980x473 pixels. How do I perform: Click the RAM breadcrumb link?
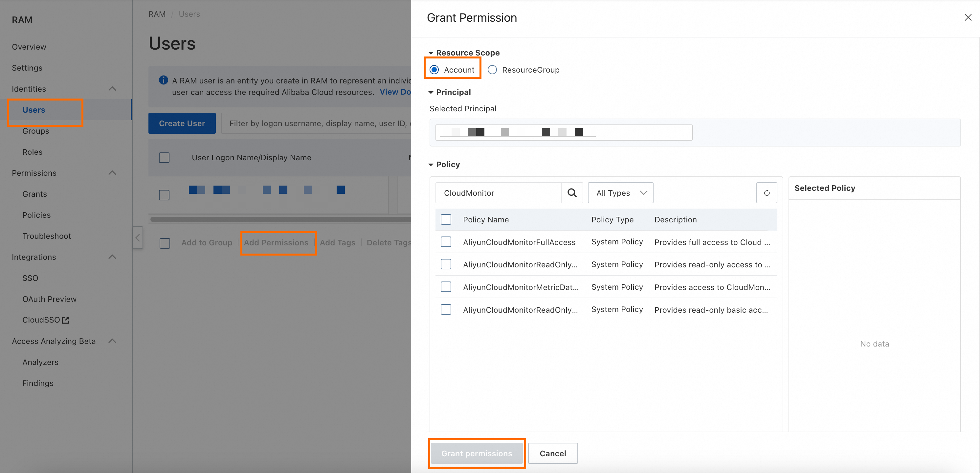click(x=157, y=14)
